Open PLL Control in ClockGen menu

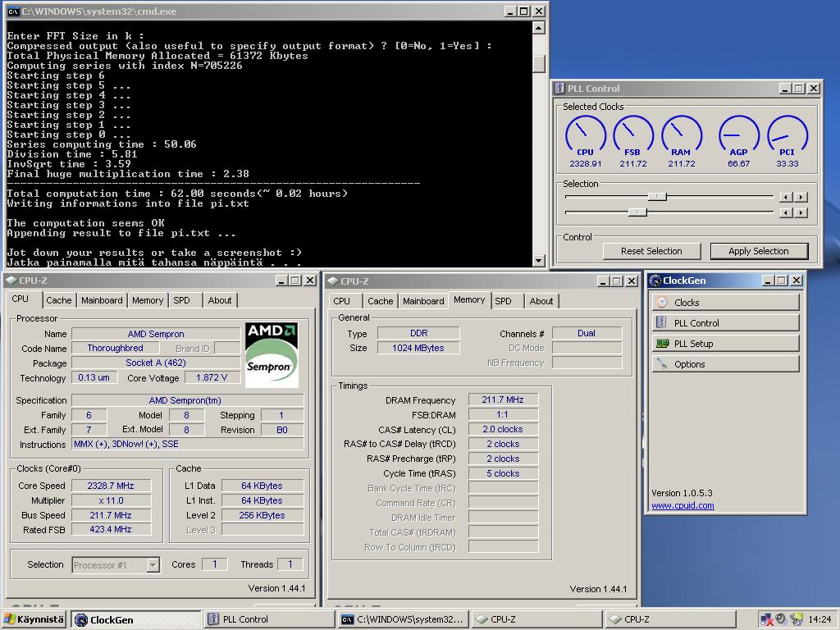click(725, 323)
